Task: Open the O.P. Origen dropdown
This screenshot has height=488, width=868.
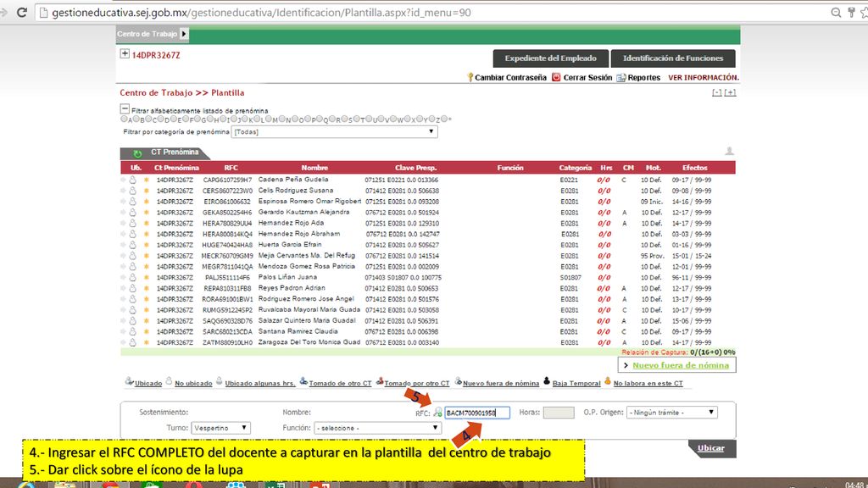Action: [x=672, y=413]
